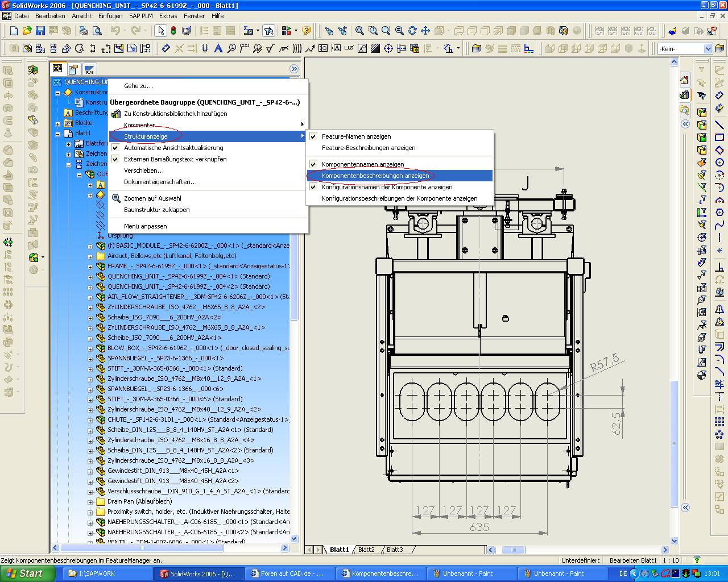Click the question mark Help icon

[x=307, y=31]
